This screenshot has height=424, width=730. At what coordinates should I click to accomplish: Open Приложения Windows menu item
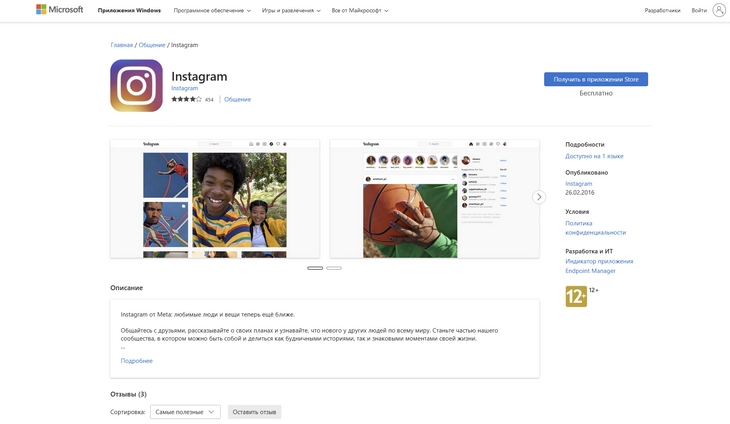pos(129,10)
